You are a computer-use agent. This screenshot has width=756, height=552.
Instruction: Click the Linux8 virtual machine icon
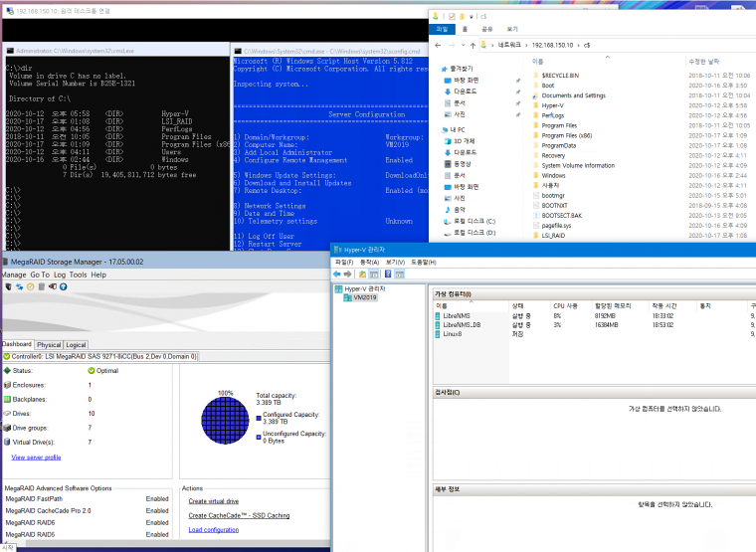438,334
